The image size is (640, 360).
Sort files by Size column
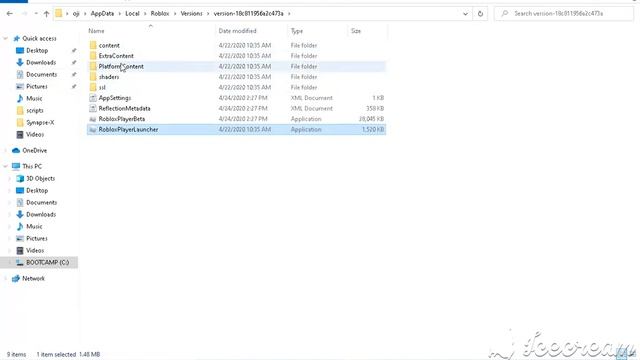[356, 31]
